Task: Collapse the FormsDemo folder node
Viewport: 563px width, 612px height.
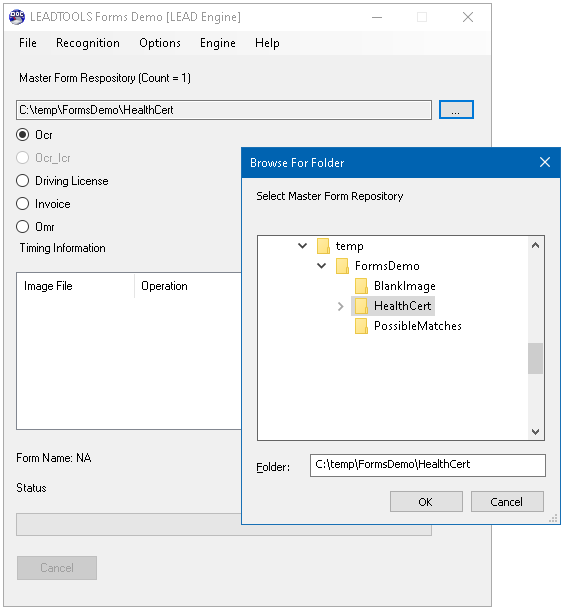Action: pos(321,266)
